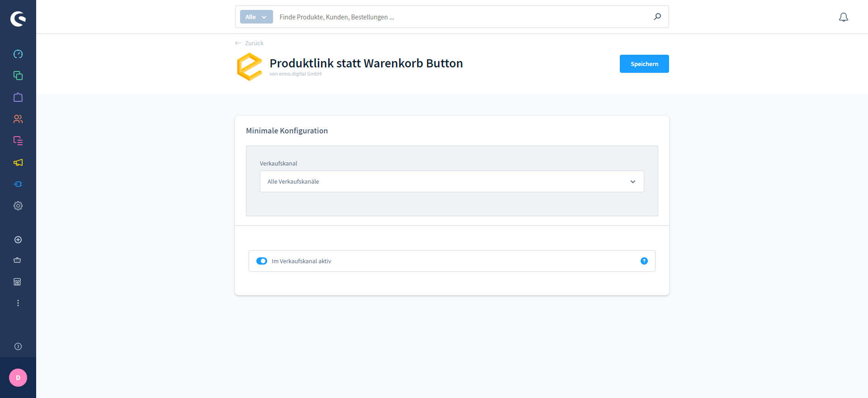Click the von enno.digital GmbH text
868x398 pixels.
pyautogui.click(x=296, y=74)
